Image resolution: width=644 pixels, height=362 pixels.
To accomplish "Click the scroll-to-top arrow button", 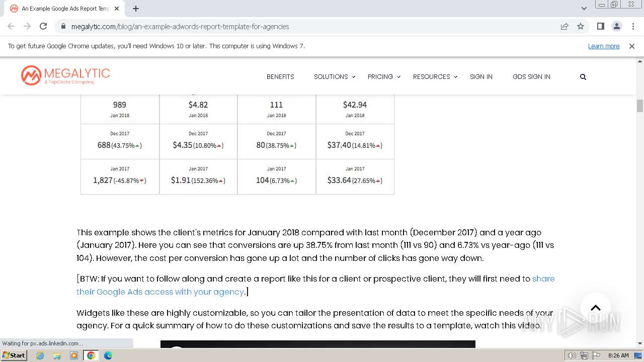I will [x=595, y=308].
